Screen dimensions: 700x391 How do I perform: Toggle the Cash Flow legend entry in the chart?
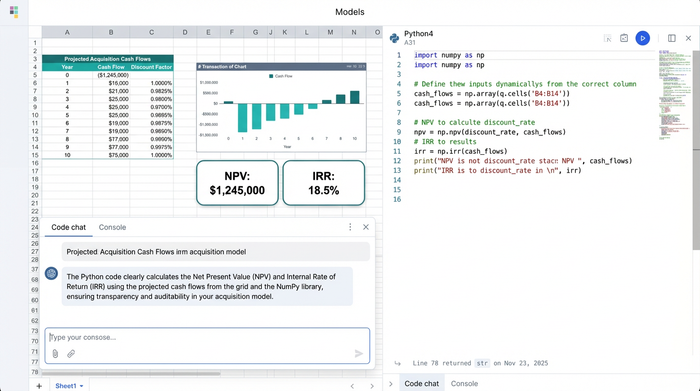click(280, 76)
